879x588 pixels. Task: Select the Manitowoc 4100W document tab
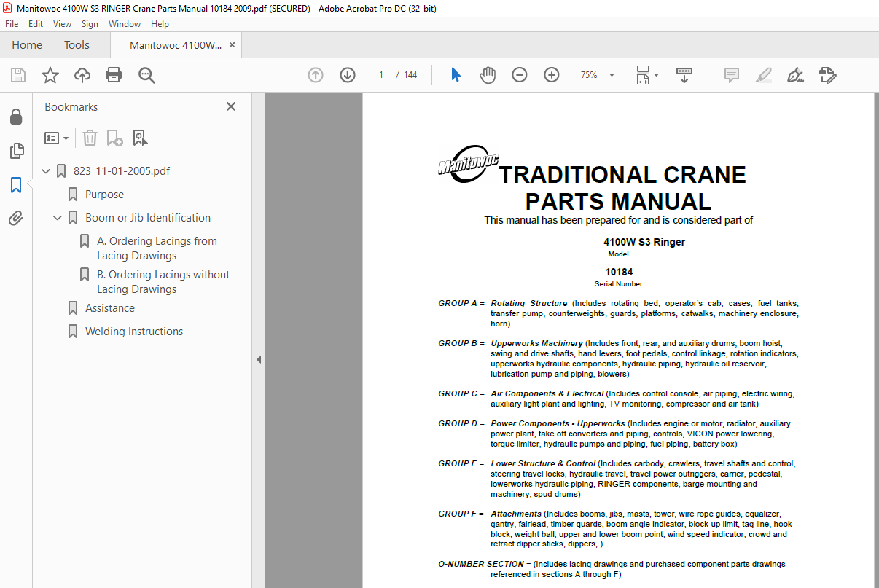pyautogui.click(x=176, y=45)
